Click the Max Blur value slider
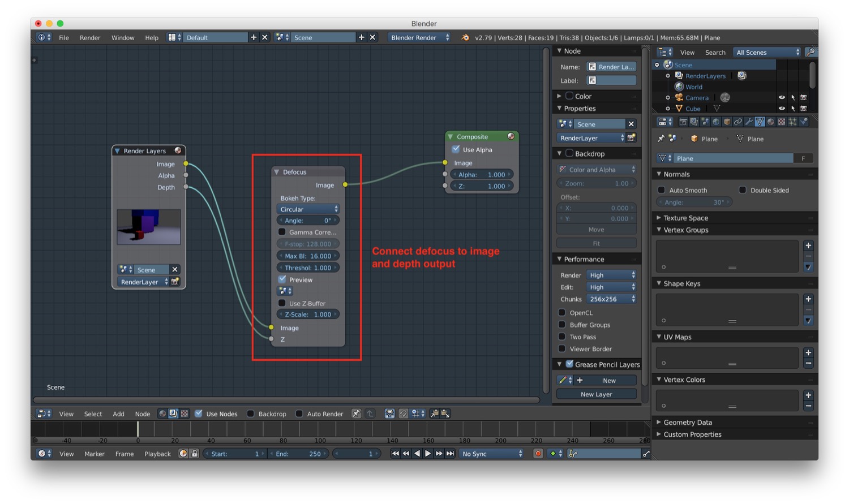 (308, 256)
